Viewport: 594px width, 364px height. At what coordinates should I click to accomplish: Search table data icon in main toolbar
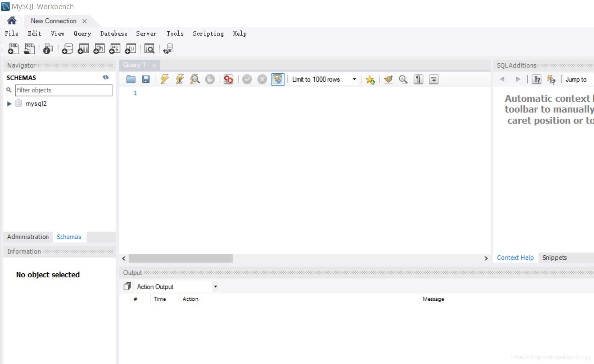pyautogui.click(x=149, y=49)
